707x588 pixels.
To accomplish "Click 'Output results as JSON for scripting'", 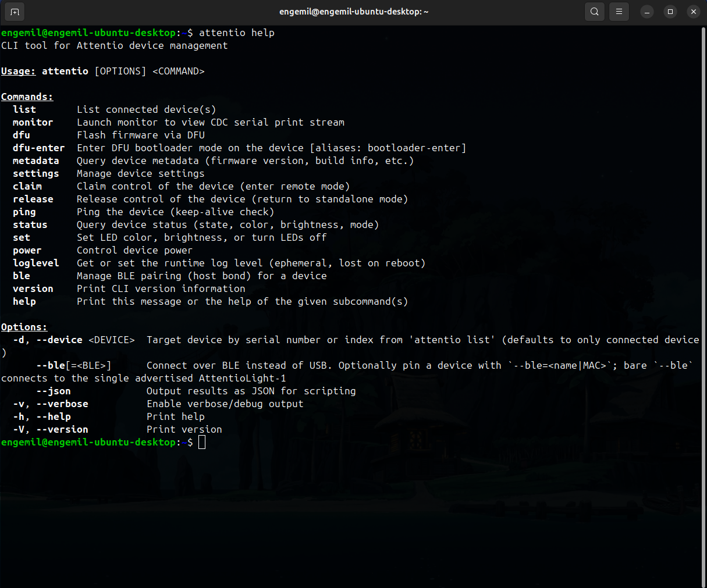I will coord(251,391).
